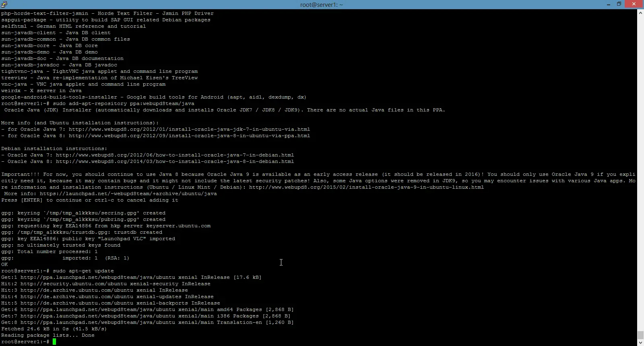Click the Debian how-to-install-oracle-java-8 URL
Screen dimensions: 644x346
coord(175,161)
